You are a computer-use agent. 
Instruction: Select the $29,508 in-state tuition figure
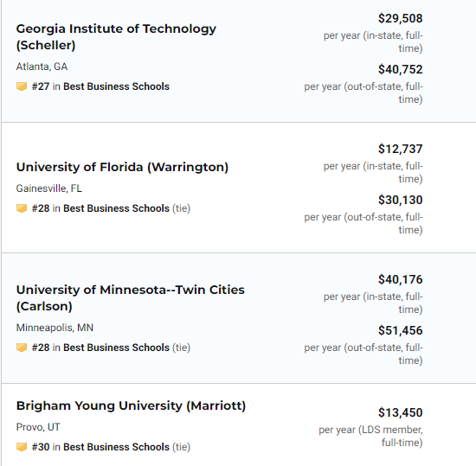point(400,18)
